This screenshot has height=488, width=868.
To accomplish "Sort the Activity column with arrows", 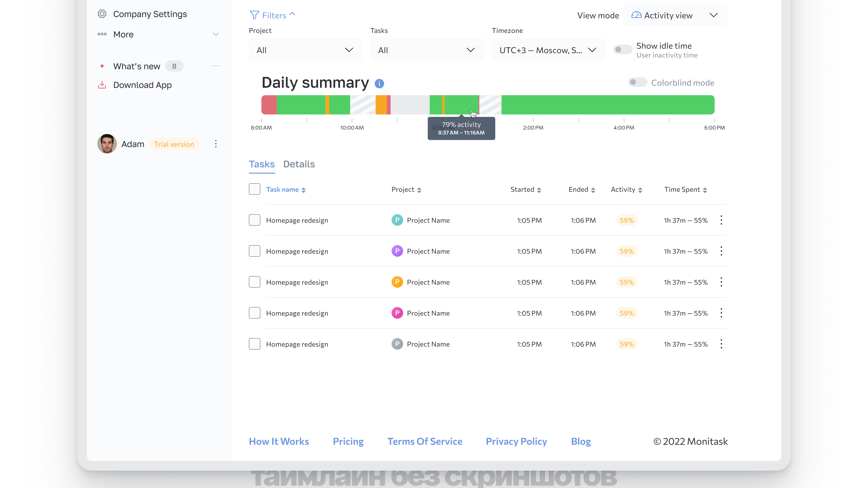I will (x=640, y=190).
